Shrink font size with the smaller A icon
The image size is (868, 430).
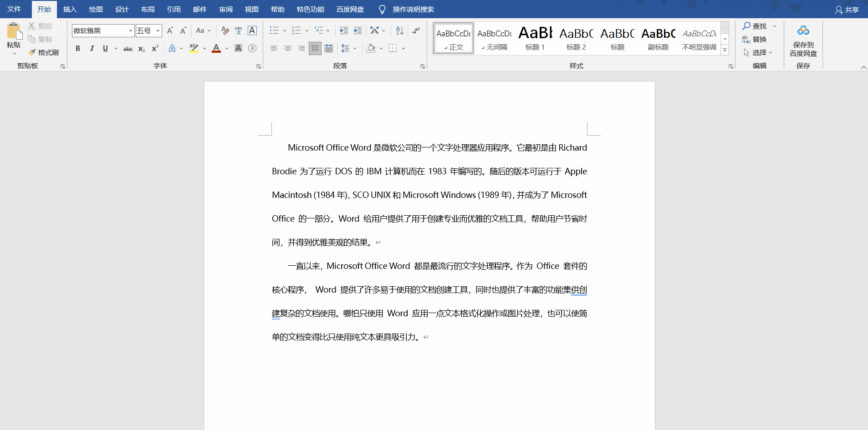(x=183, y=30)
